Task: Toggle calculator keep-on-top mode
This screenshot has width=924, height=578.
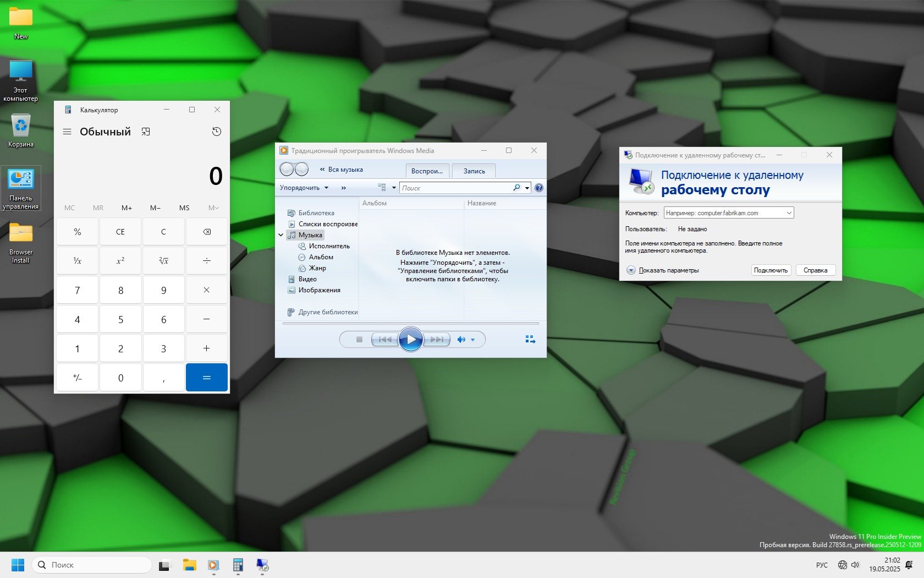Action: pyautogui.click(x=146, y=132)
